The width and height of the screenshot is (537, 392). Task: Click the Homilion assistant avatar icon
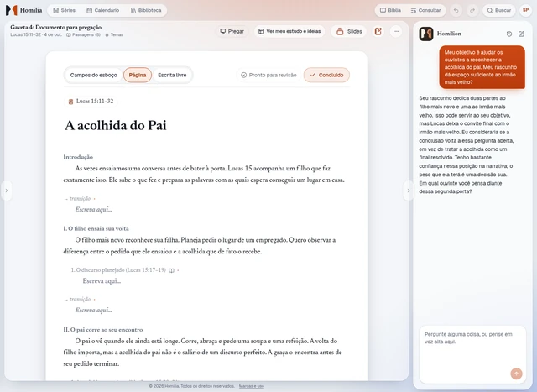(426, 34)
